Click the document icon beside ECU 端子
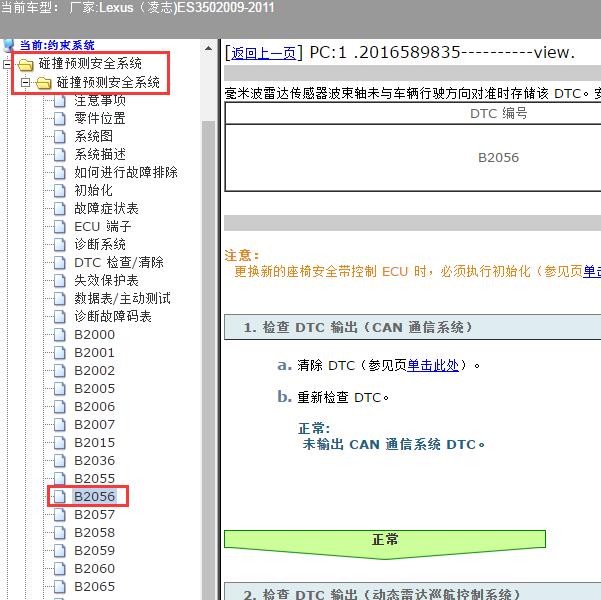The width and height of the screenshot is (601, 600). point(59,226)
